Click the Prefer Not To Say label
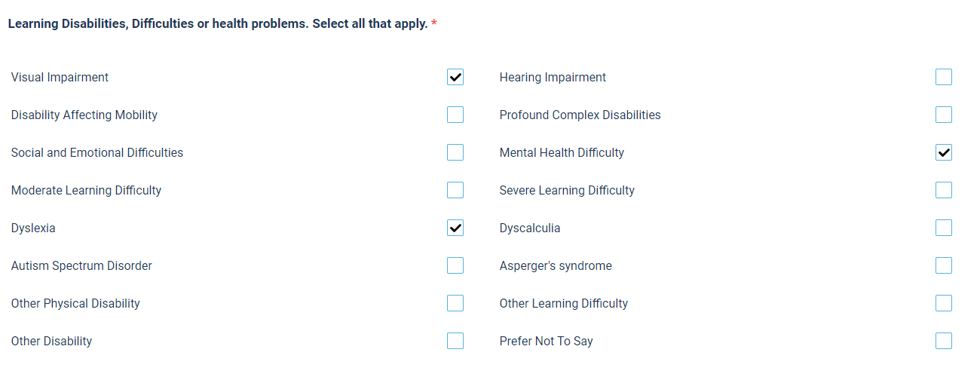 tap(546, 342)
